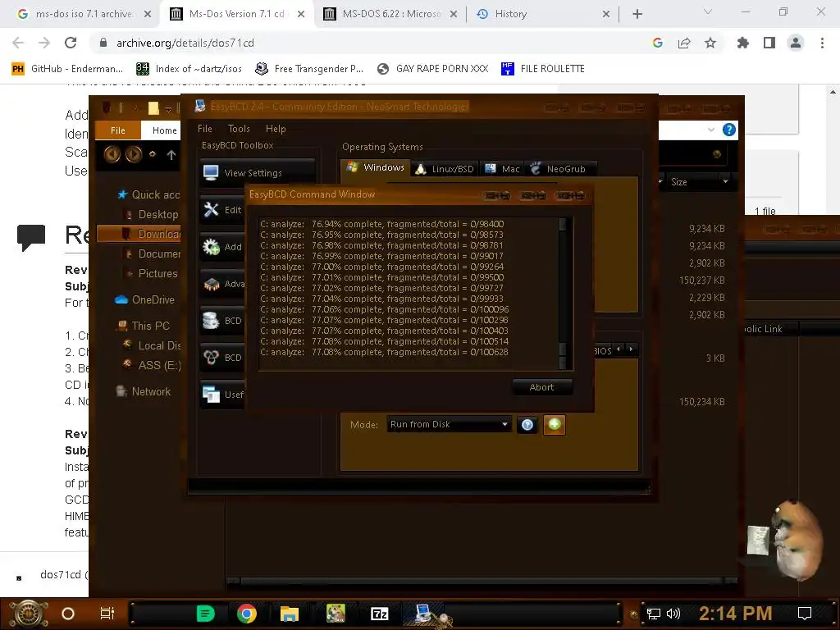Open Explorer recent locations dropdown arrow
This screenshot has width=840, height=630.
pyautogui.click(x=153, y=153)
